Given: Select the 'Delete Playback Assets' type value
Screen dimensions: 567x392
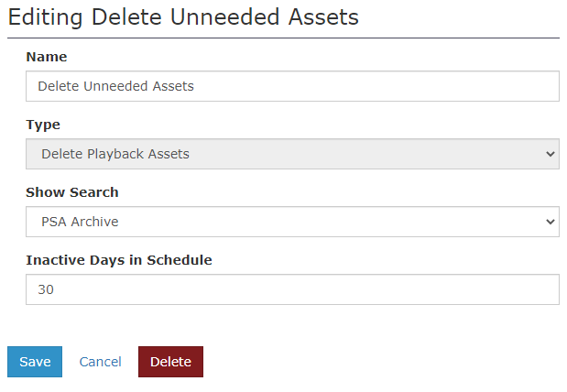Looking at the screenshot, I should pos(115,154).
